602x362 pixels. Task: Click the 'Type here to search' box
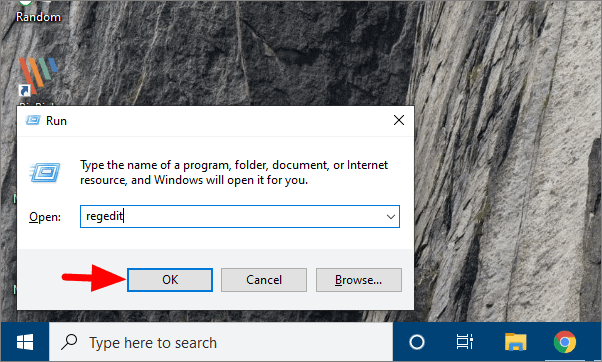(x=221, y=342)
